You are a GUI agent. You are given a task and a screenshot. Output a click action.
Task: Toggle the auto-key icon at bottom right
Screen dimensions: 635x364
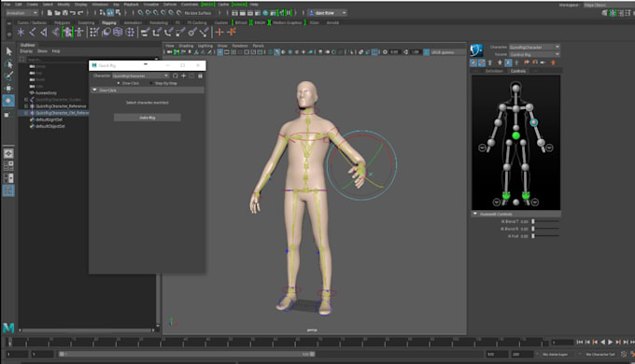tap(624, 355)
